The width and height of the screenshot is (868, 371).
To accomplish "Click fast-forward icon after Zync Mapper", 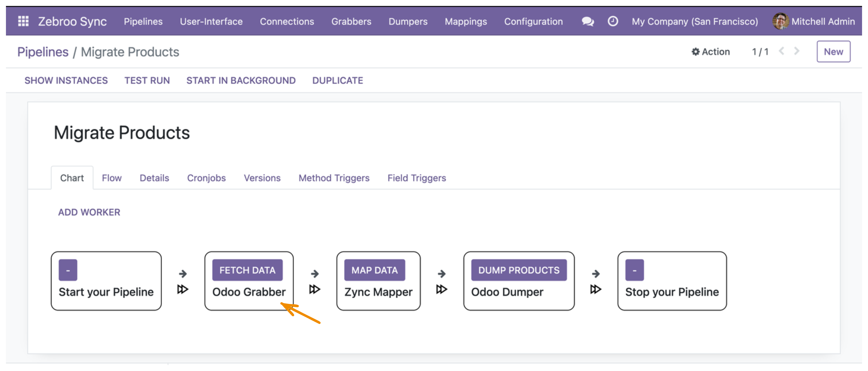I will (x=441, y=289).
